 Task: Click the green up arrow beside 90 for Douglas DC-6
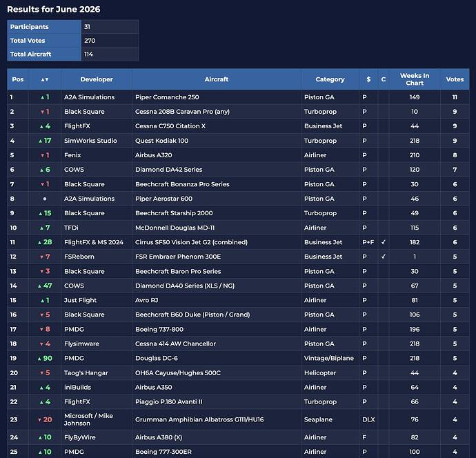[39, 359]
